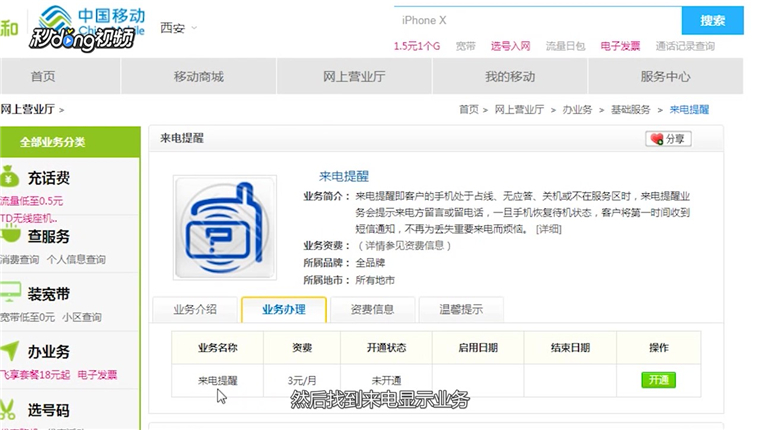
Task: Open 移动商城 in main navigation
Action: 199,76
